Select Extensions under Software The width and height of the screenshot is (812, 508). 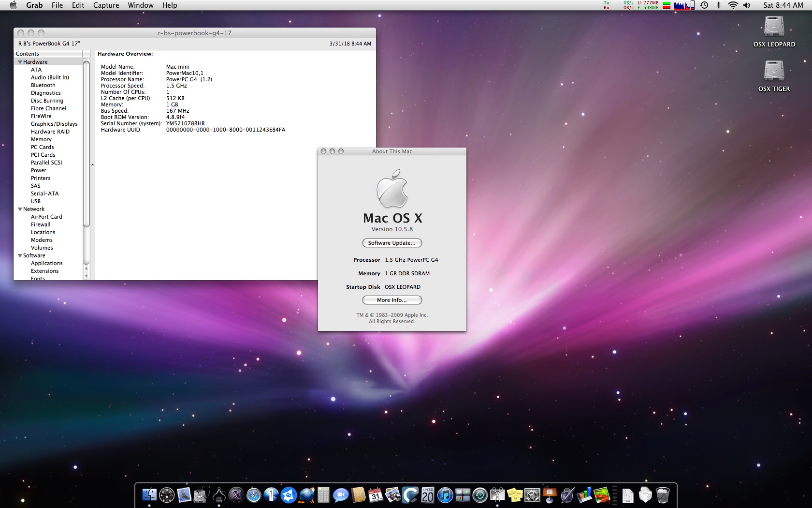point(45,271)
